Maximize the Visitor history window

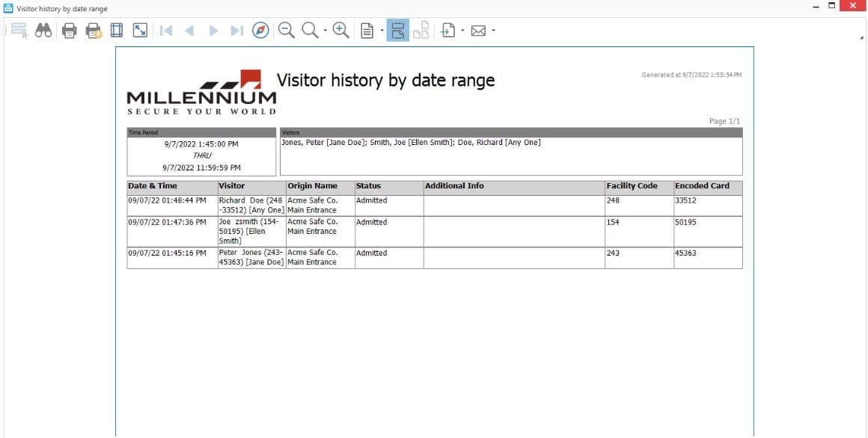pyautogui.click(x=831, y=7)
